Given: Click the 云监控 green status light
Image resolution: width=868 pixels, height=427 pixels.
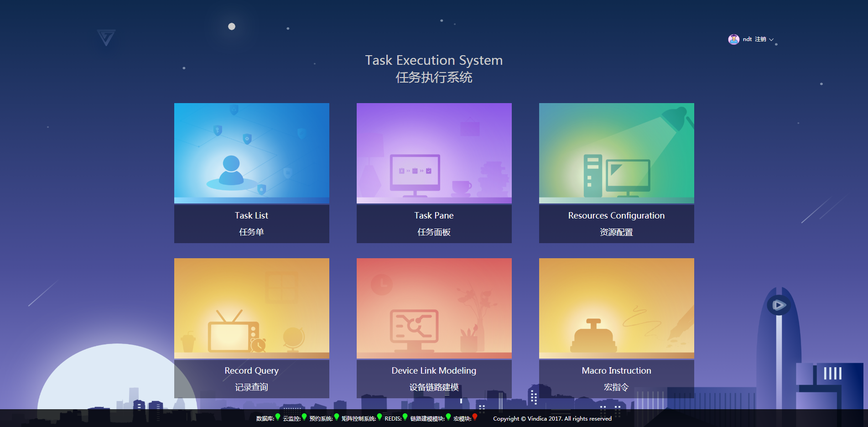Looking at the screenshot, I should coord(304,417).
